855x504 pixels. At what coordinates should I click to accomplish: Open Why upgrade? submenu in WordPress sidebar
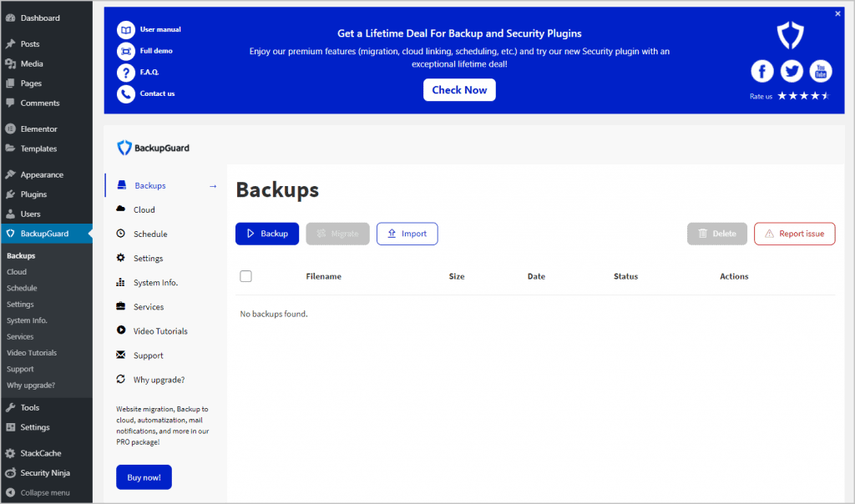pyautogui.click(x=31, y=386)
